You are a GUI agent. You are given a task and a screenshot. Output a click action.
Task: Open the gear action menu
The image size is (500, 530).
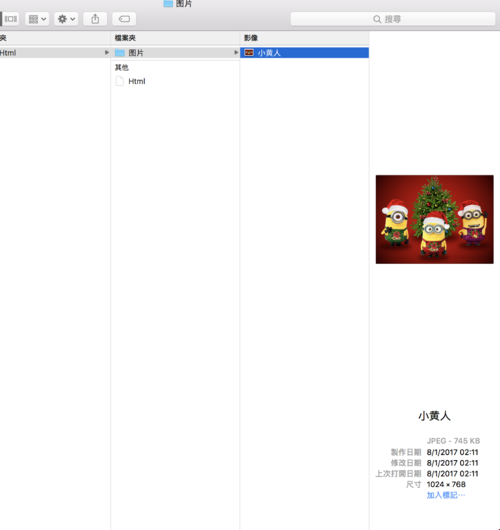66,19
